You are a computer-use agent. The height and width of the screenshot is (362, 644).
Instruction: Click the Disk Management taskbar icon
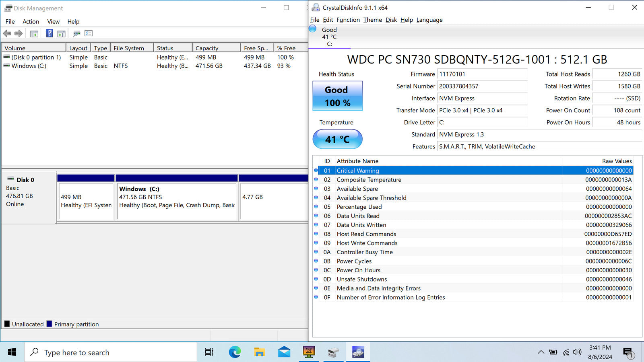pyautogui.click(x=333, y=352)
